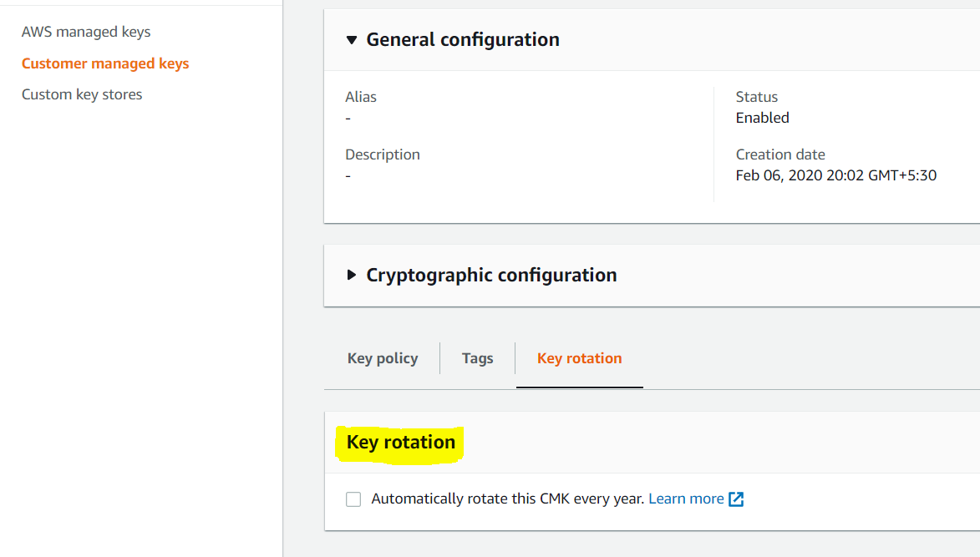The height and width of the screenshot is (557, 980).
Task: Select the Key rotation tab
Action: (x=579, y=358)
